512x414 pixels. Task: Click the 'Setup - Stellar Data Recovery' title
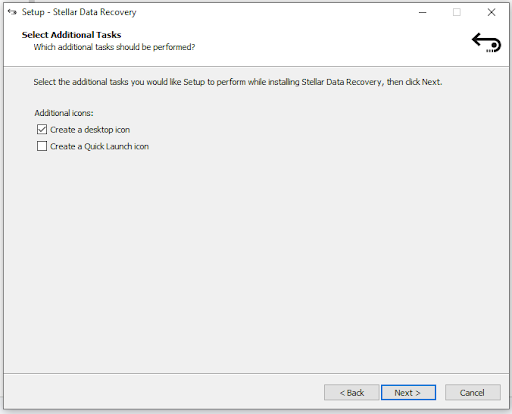point(79,12)
